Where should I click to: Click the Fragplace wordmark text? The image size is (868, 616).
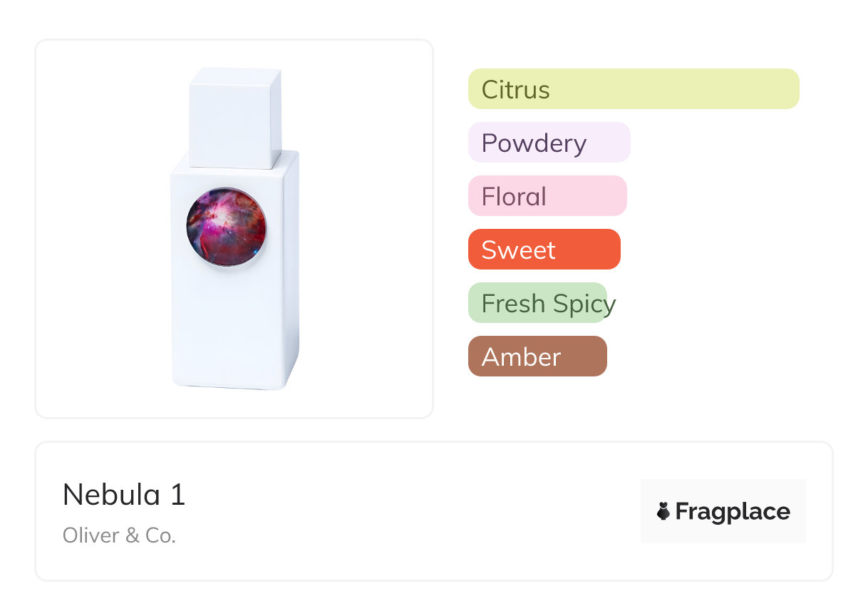733,512
